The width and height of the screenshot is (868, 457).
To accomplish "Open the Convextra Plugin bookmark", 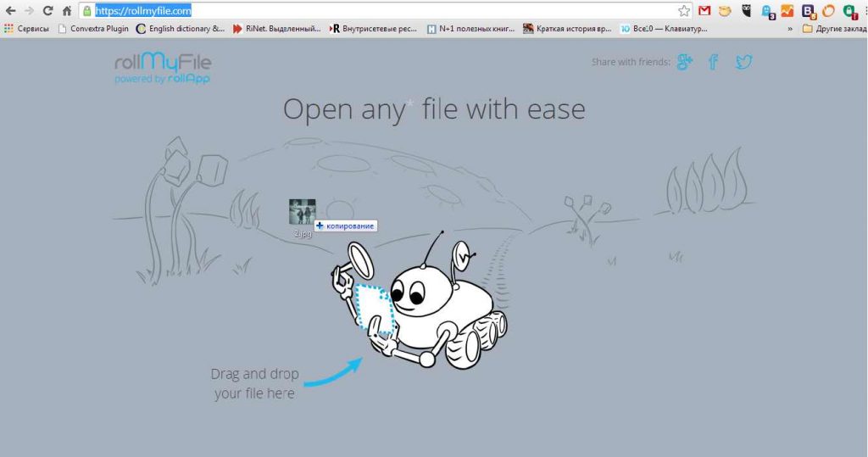I will coord(93,28).
